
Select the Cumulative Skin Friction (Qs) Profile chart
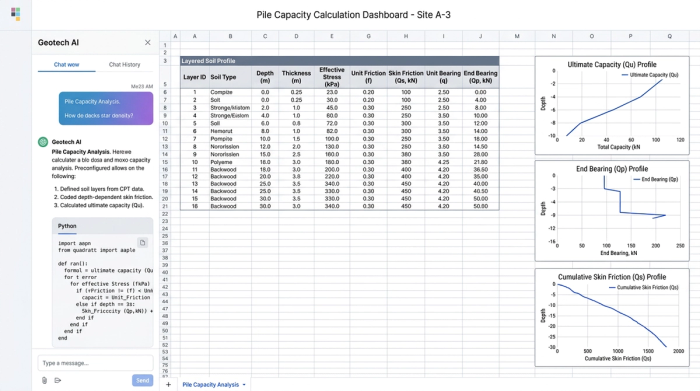tap(612, 317)
